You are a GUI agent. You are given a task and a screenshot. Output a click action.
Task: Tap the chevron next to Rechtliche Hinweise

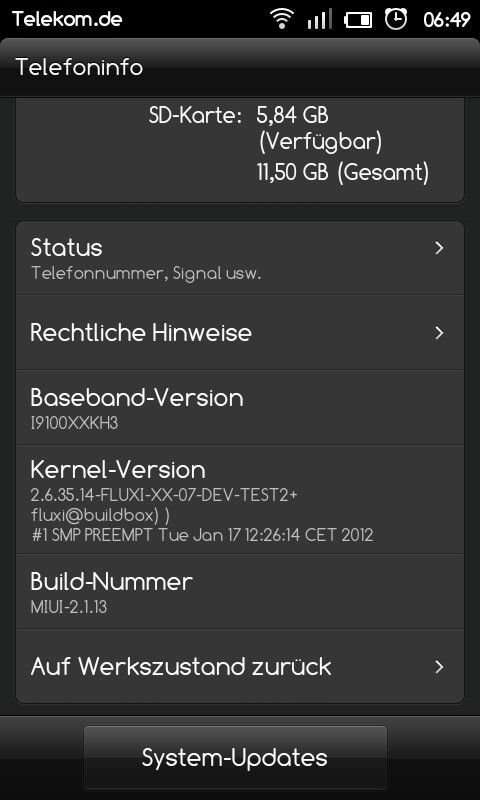coord(439,333)
